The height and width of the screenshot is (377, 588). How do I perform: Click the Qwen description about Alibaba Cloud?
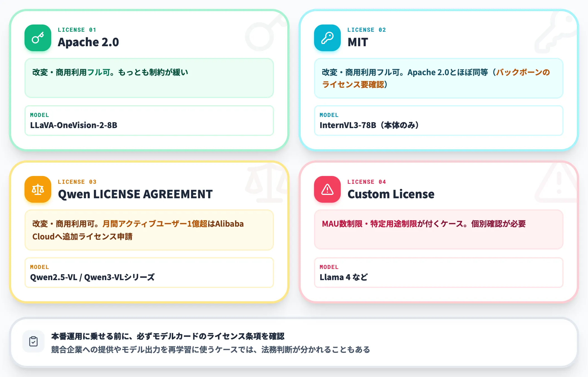tap(138, 230)
